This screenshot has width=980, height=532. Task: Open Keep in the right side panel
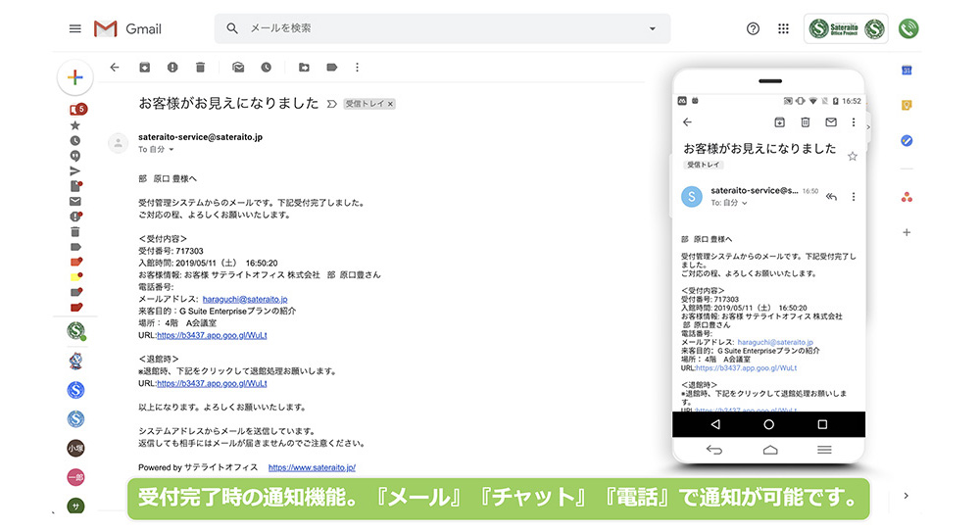point(906,106)
